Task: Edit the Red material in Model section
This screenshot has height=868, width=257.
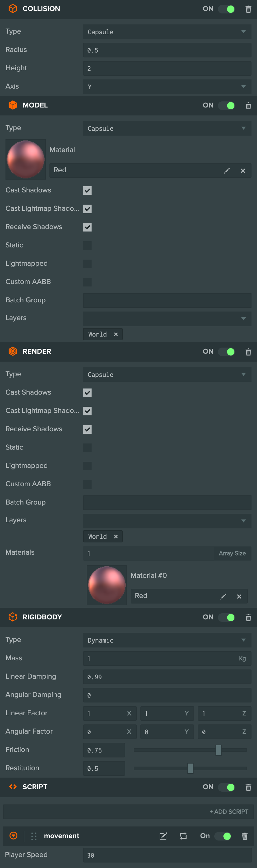Action: 227,171
